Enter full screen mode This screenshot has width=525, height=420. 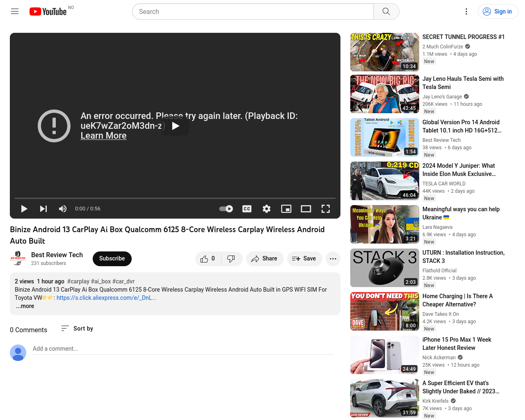click(326, 209)
